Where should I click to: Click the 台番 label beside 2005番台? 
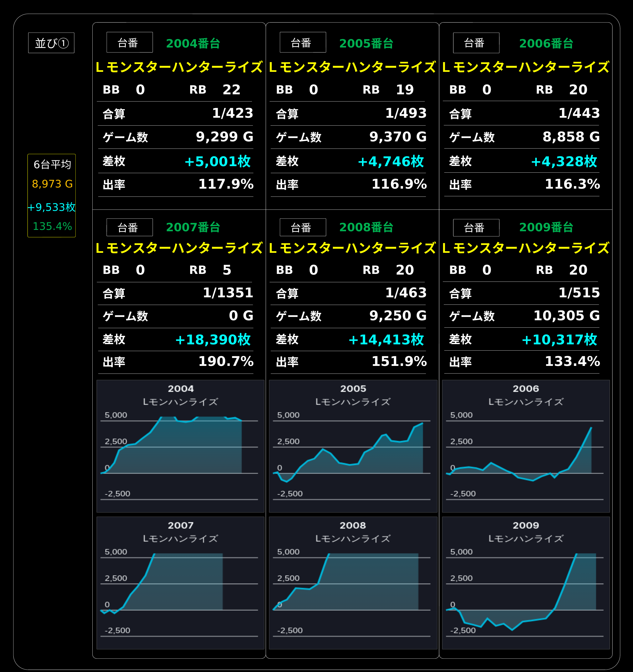[303, 43]
